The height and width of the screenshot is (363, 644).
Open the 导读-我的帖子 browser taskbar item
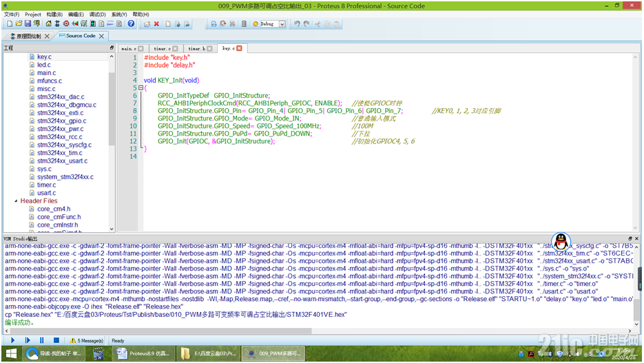[54, 353]
